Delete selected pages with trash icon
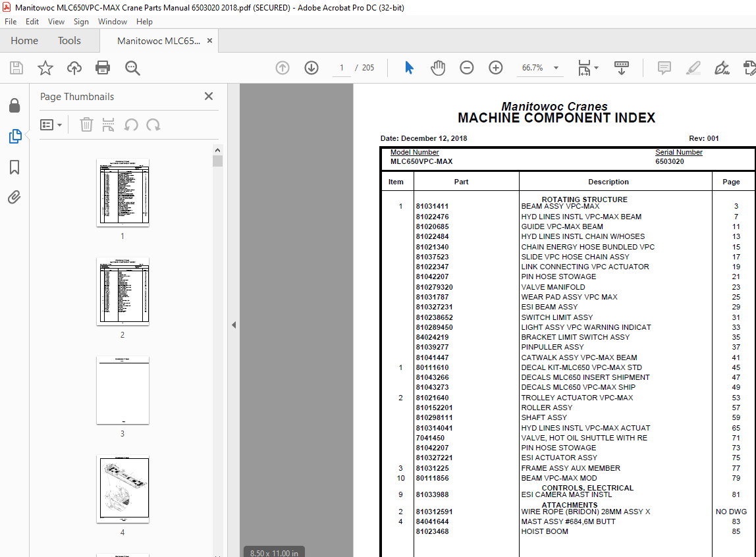The height and width of the screenshot is (557, 756). [x=86, y=125]
